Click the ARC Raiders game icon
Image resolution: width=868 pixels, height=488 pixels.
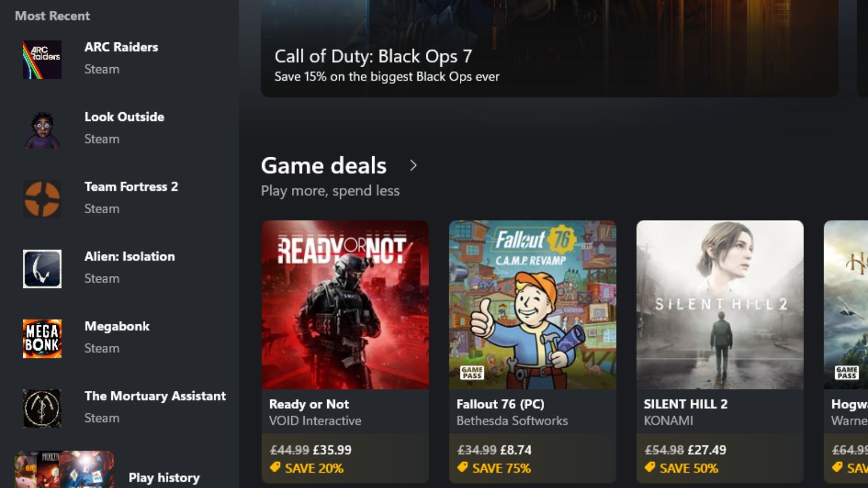click(x=42, y=60)
